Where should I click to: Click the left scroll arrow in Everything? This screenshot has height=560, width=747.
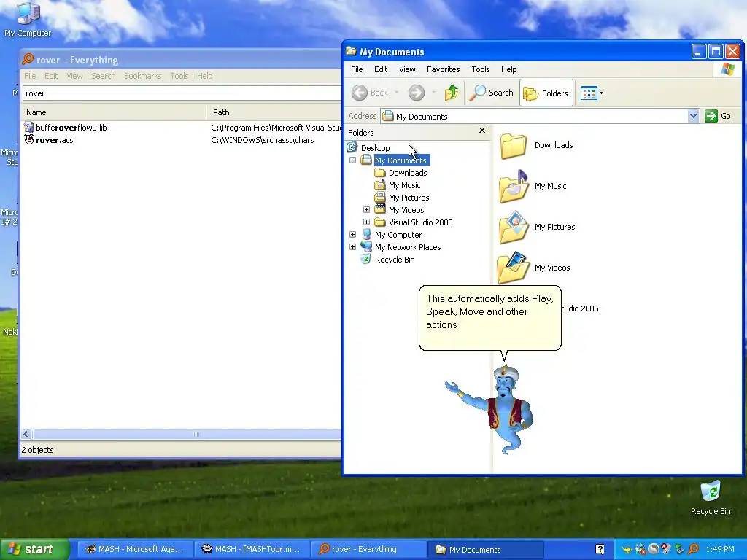26,435
